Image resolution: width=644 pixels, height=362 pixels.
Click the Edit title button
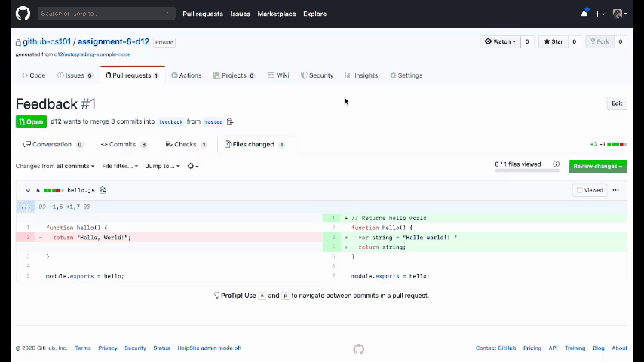[x=617, y=103]
